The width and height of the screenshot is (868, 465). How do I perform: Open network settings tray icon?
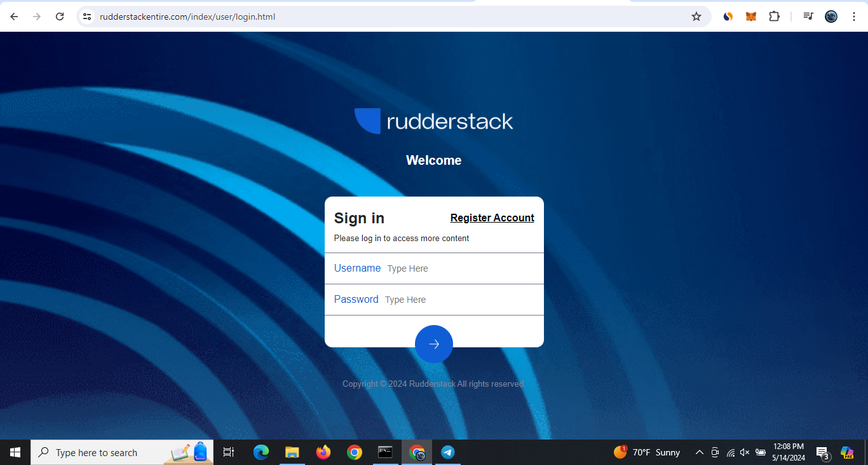[x=731, y=452]
